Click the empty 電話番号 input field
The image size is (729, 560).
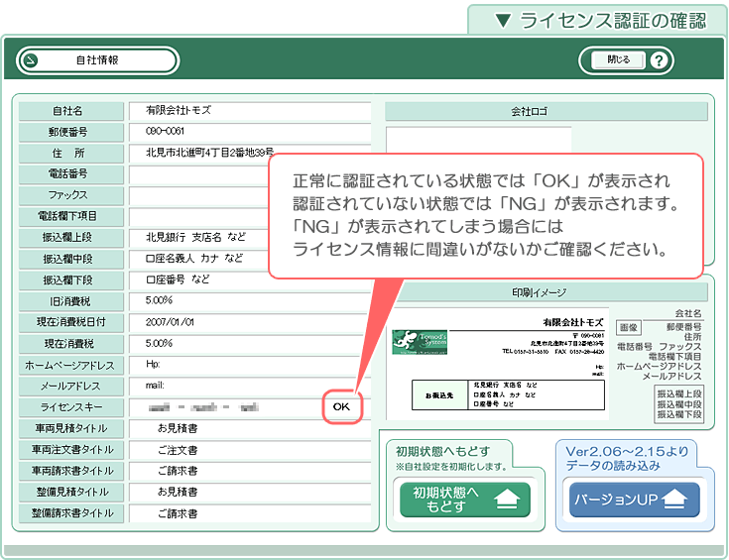[x=199, y=174]
